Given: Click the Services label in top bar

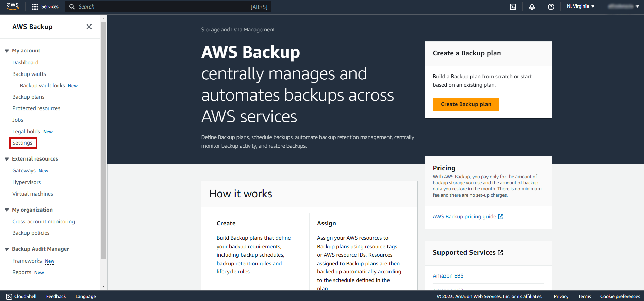Looking at the screenshot, I should (x=50, y=7).
